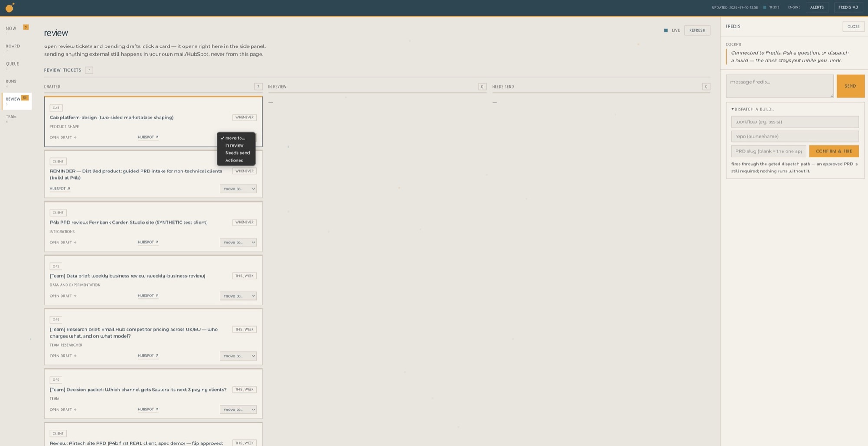Click THIS_WEEK badge on weekly business review card
Screen dimensions: 868x446
[x=244, y=276]
